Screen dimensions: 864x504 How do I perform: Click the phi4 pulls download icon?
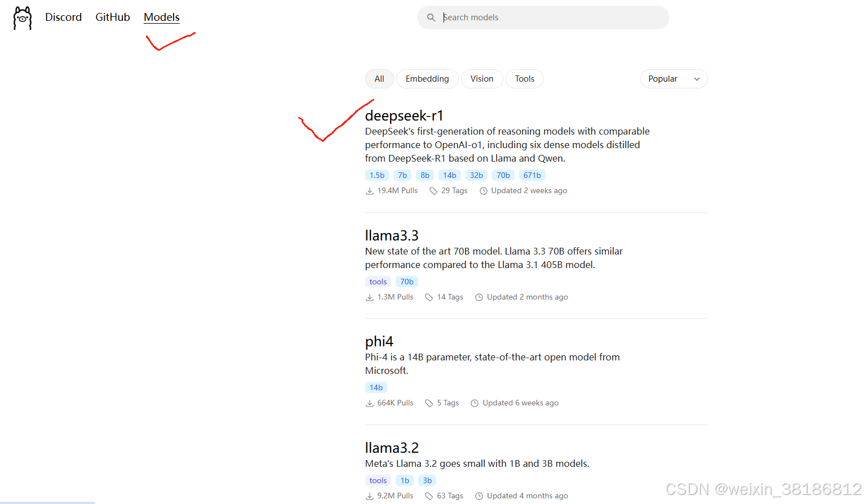tap(370, 403)
